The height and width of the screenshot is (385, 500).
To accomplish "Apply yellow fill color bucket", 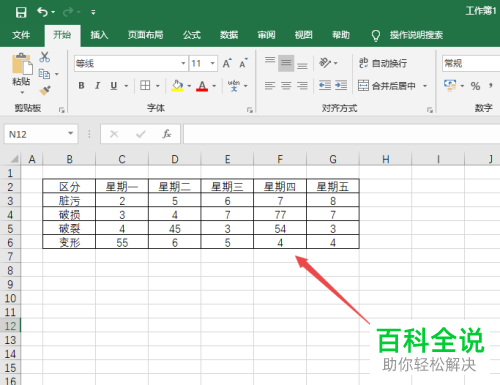I will tap(177, 86).
